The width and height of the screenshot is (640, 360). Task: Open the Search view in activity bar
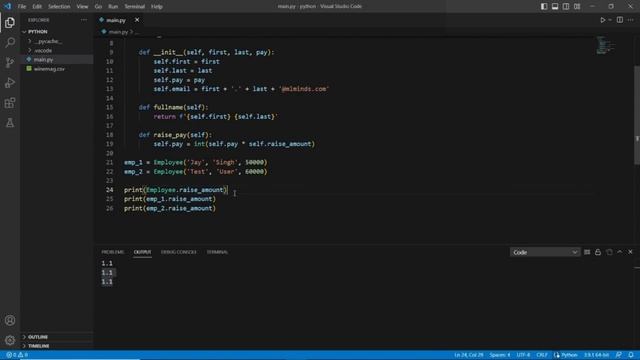(x=10, y=42)
